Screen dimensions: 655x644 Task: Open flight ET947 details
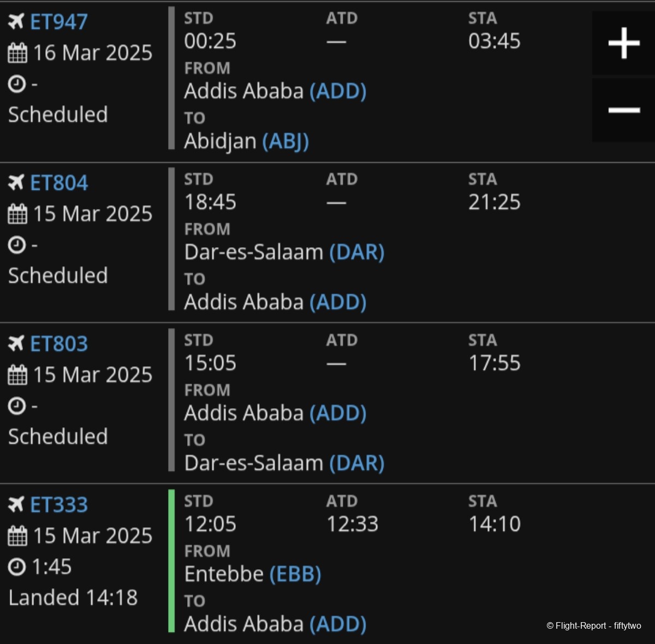(59, 22)
